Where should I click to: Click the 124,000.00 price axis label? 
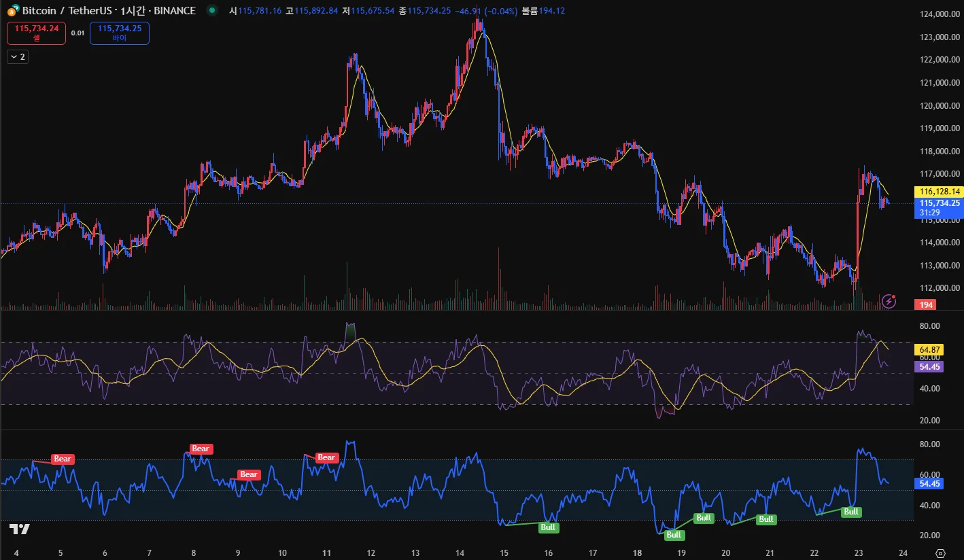[939, 14]
